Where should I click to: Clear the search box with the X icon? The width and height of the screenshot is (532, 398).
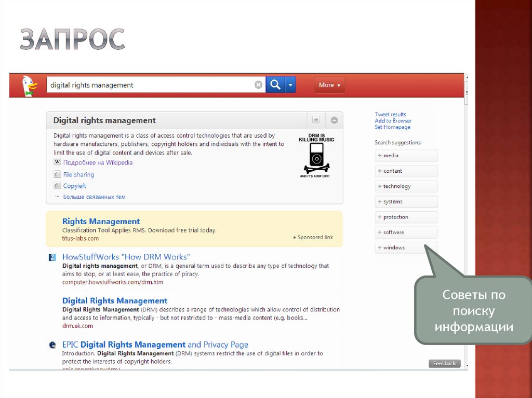click(258, 85)
